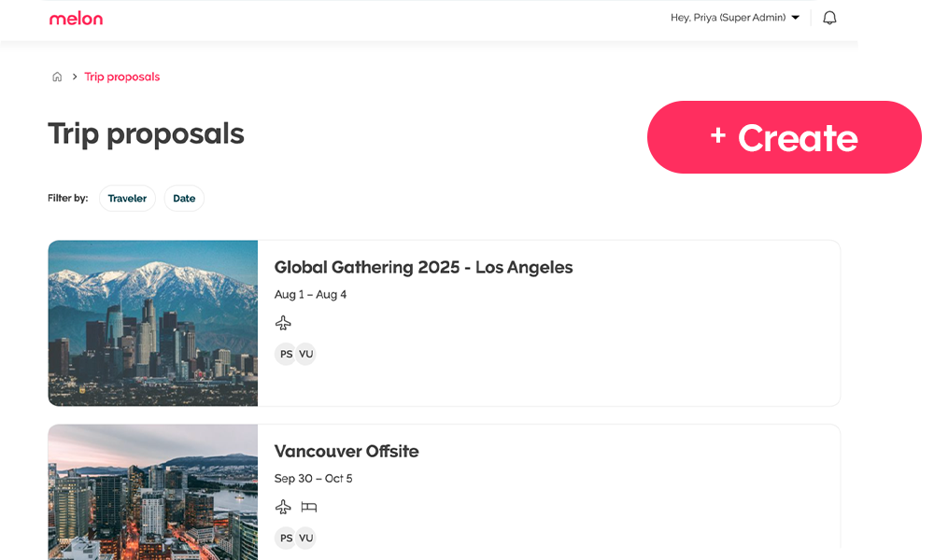Select the VU traveler avatar on Vancouver Offsite
This screenshot has width=934, height=560.
click(304, 538)
